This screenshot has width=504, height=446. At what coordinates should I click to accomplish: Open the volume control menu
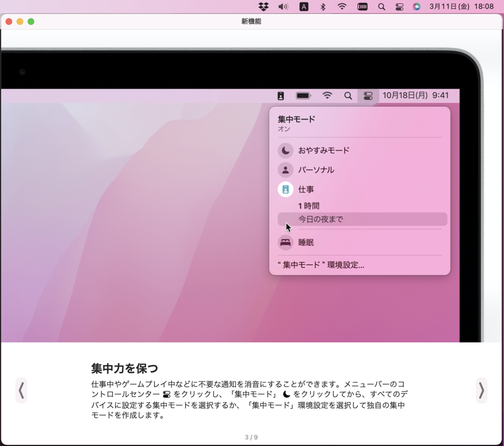click(283, 6)
